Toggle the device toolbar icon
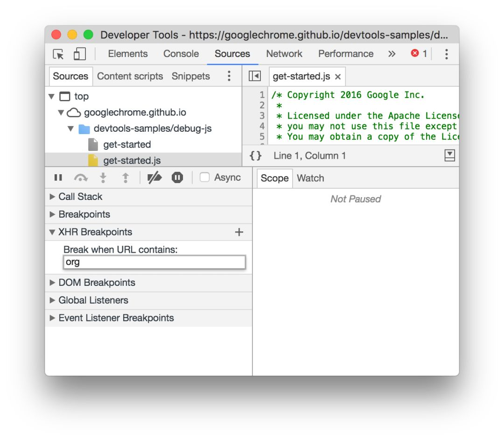Viewport: 504px width, 440px height. [79, 54]
